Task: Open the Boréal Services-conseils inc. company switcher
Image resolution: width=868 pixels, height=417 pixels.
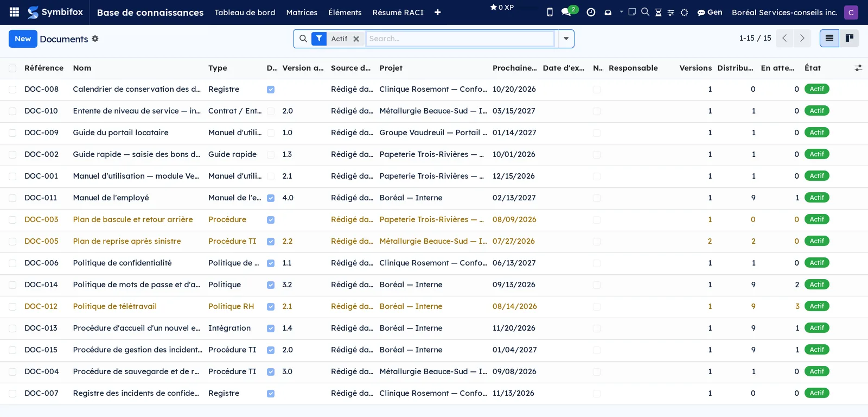Action: coord(784,12)
